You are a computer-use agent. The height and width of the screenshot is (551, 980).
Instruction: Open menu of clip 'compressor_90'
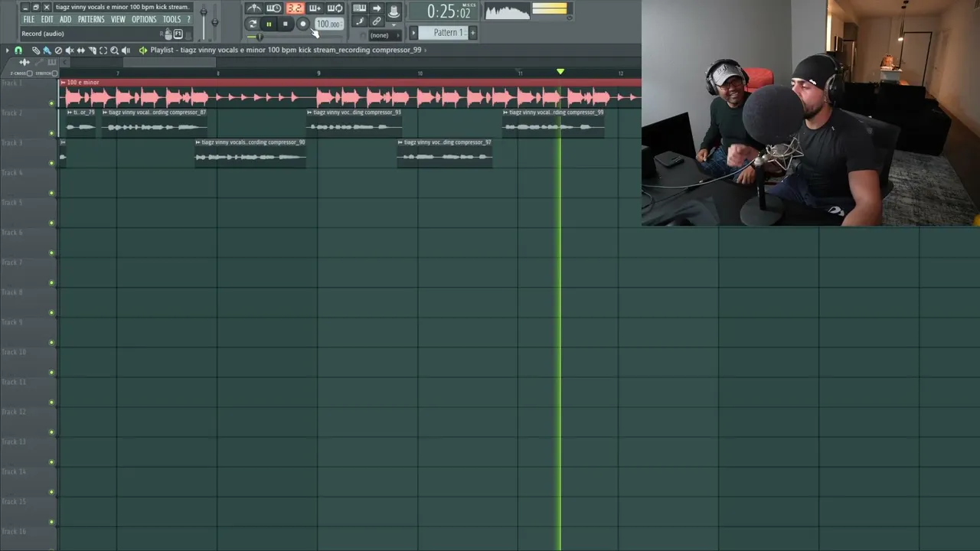coord(198,142)
